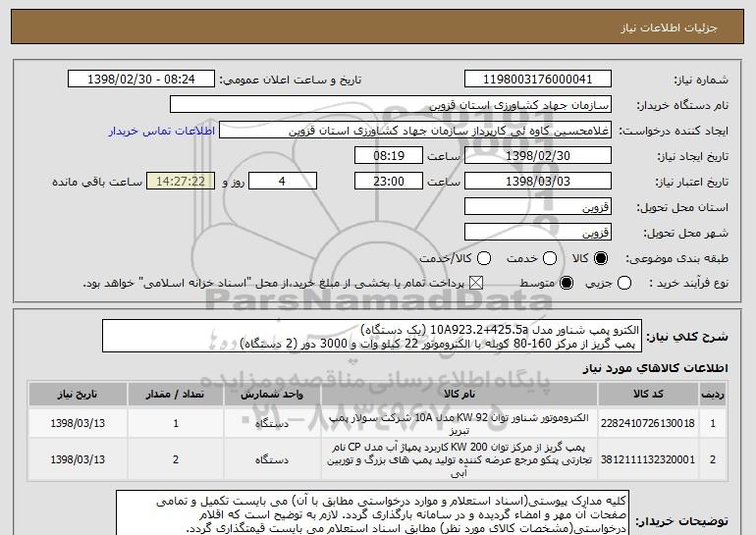
Task: Click the شرح کلی نیاز description box
Action: click(372, 336)
